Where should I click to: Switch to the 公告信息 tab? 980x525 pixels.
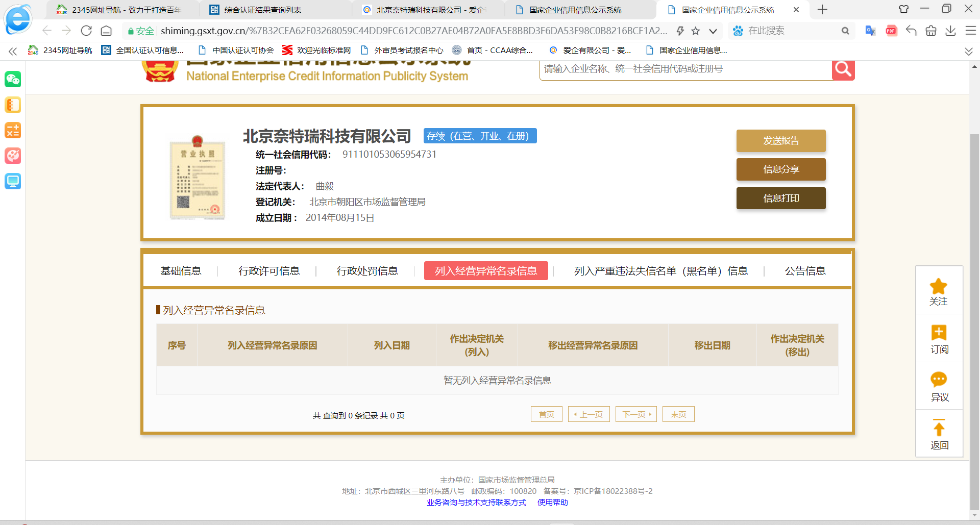[805, 271]
